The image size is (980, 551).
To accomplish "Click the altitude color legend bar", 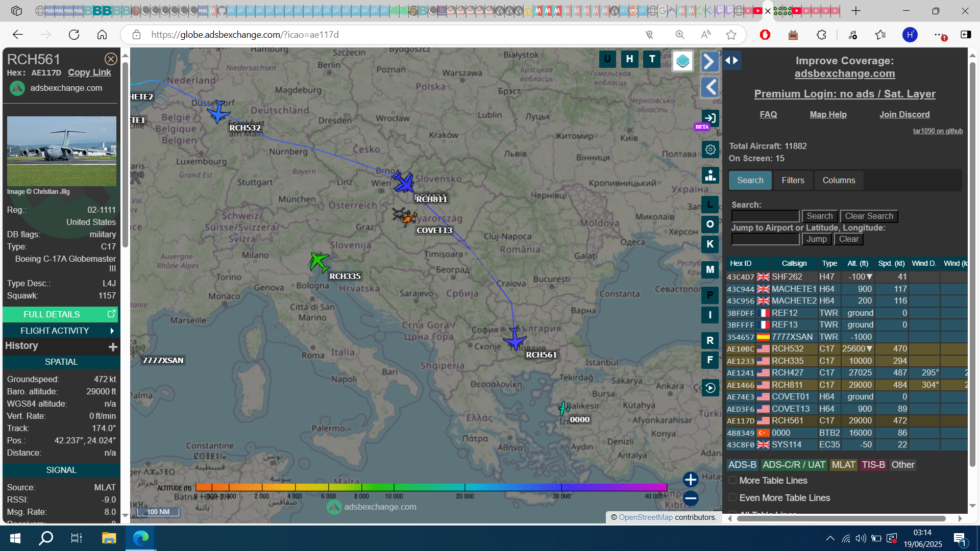I will point(431,487).
